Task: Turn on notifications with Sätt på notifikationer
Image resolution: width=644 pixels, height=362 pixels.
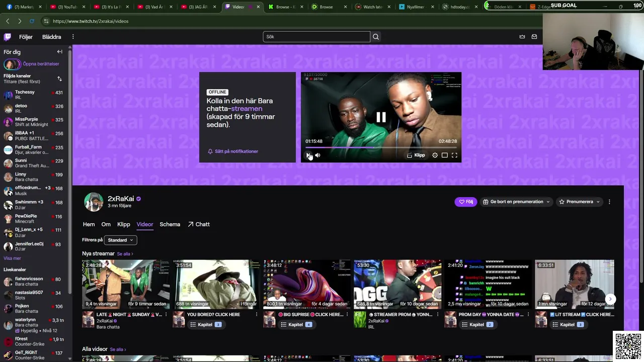Action: coord(233,151)
